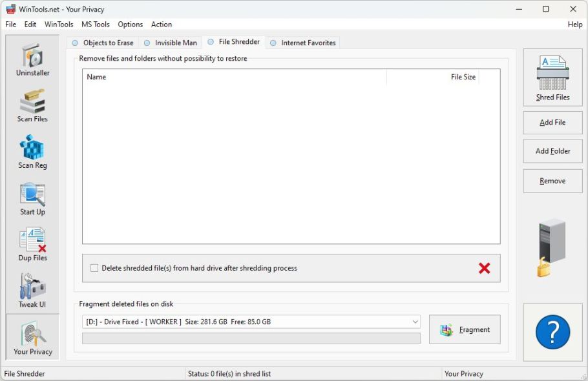Click the blue question mark help icon

point(552,333)
